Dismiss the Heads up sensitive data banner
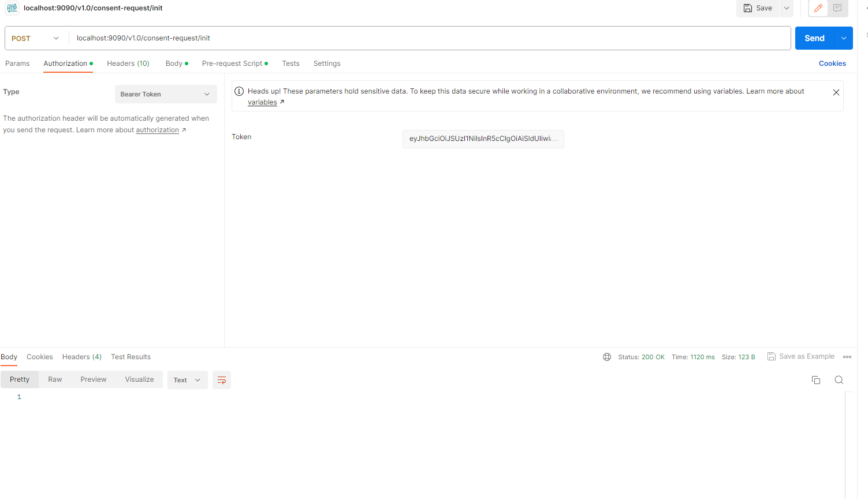 tap(836, 92)
